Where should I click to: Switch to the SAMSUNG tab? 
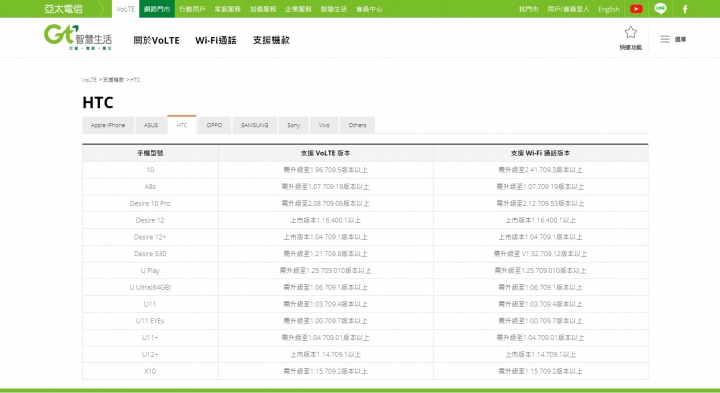[x=254, y=125]
